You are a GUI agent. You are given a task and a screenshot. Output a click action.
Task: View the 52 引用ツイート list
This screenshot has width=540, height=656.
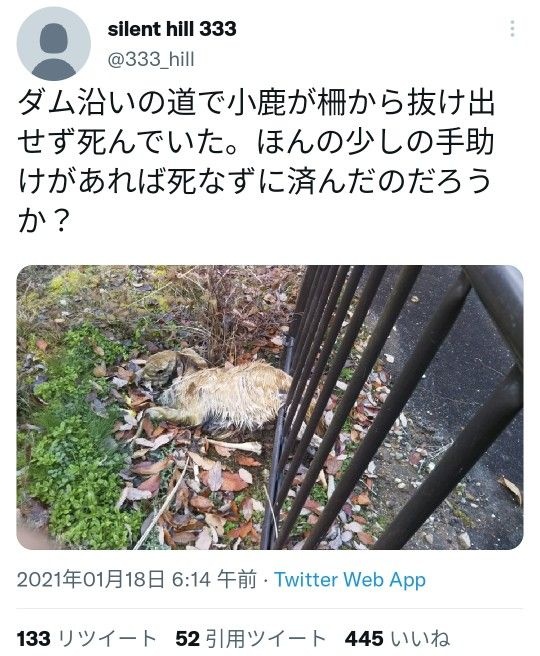[x=251, y=639]
